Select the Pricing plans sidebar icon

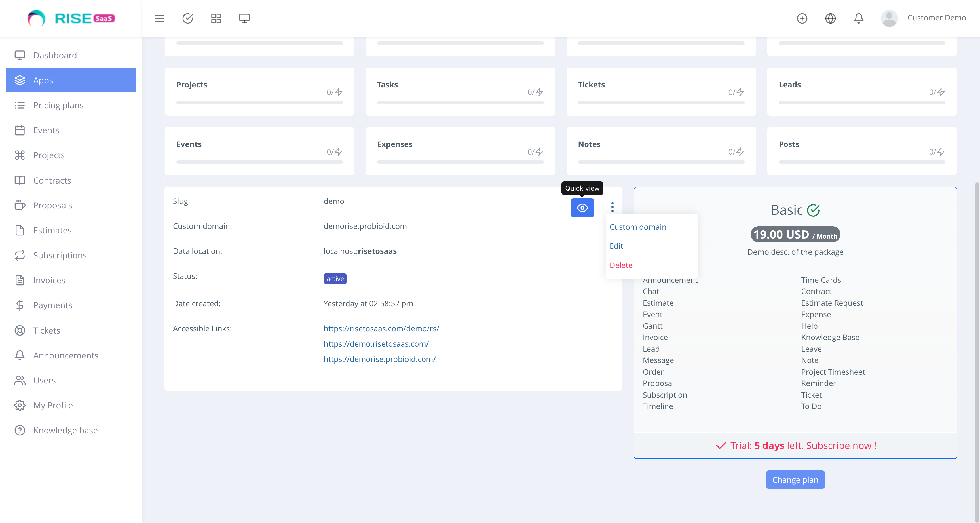20,106
